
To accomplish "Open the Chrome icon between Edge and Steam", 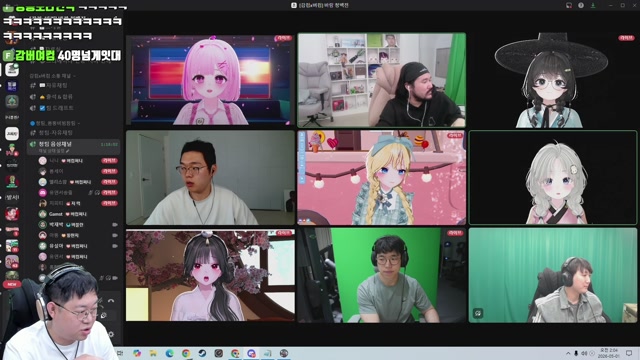I will click(186, 353).
